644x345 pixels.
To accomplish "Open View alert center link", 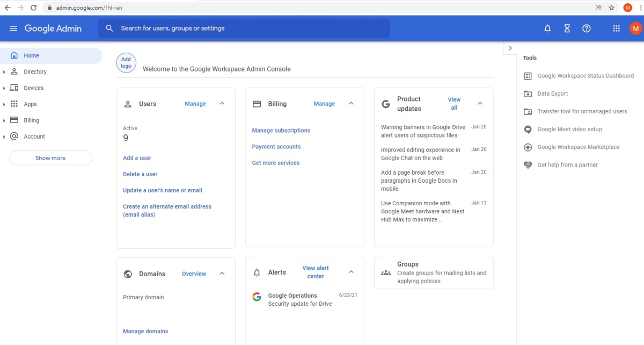I will click(316, 272).
